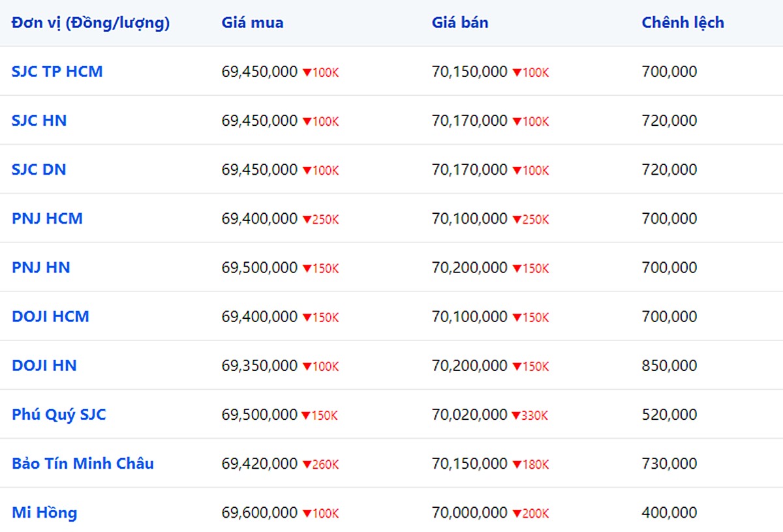Screen dimensions: 783x532
Task: Select SJC DN spread value 720,000
Action: (669, 170)
